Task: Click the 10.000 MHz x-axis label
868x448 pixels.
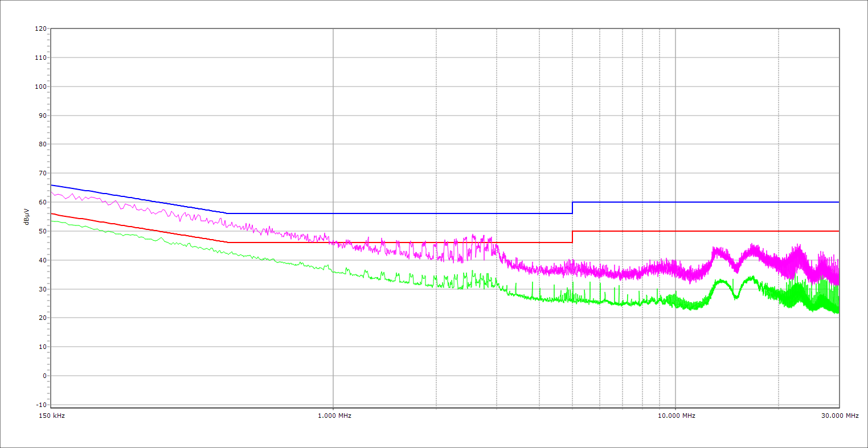Action: [676, 416]
